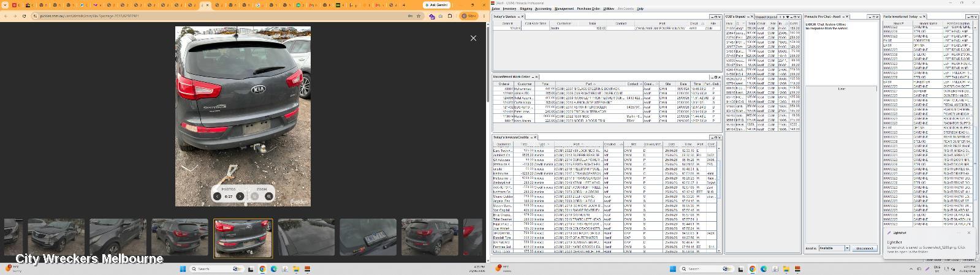Open the Chrome profile button
Image resolution: width=980 pixels, height=275 pixels.
pyautogui.click(x=469, y=16)
